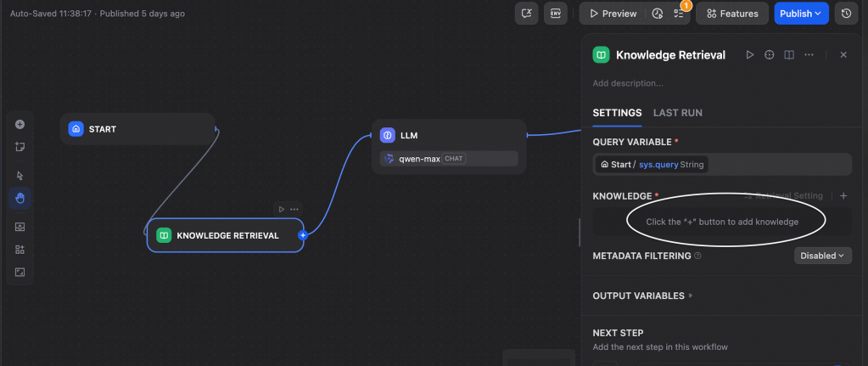Image resolution: width=868 pixels, height=366 pixels.
Task: Open the Features button
Action: click(732, 14)
